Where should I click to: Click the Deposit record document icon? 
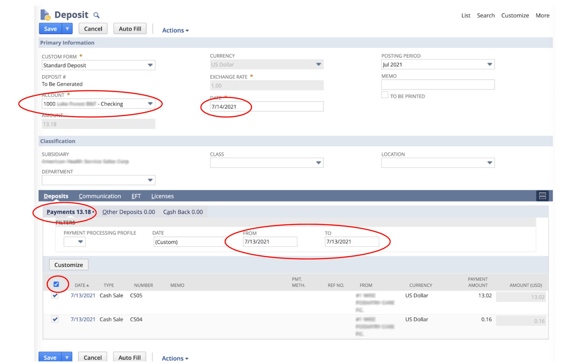click(45, 14)
